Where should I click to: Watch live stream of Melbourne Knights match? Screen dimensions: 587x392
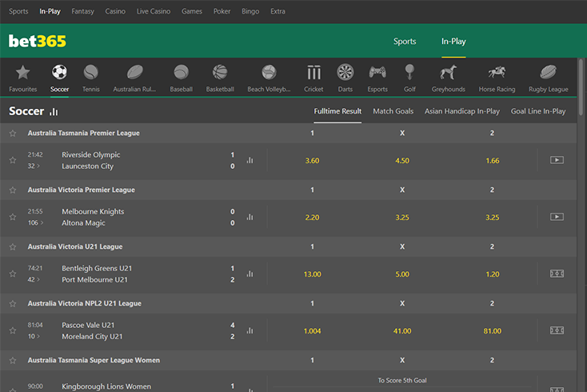pos(557,217)
